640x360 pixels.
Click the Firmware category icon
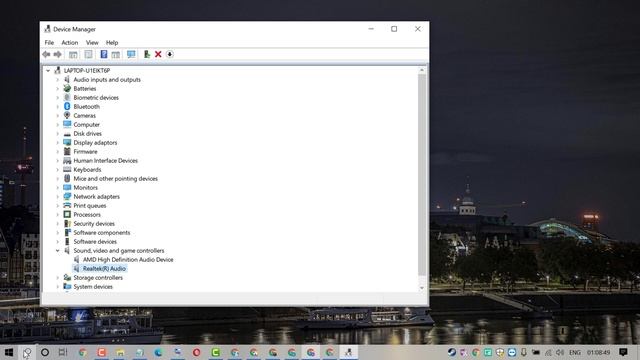[x=67, y=151]
